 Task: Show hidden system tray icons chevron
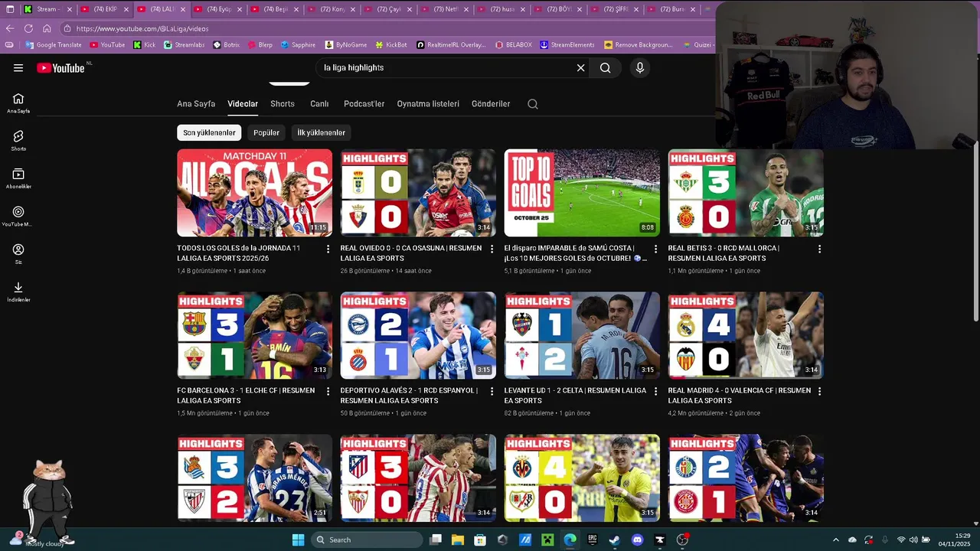click(835, 540)
